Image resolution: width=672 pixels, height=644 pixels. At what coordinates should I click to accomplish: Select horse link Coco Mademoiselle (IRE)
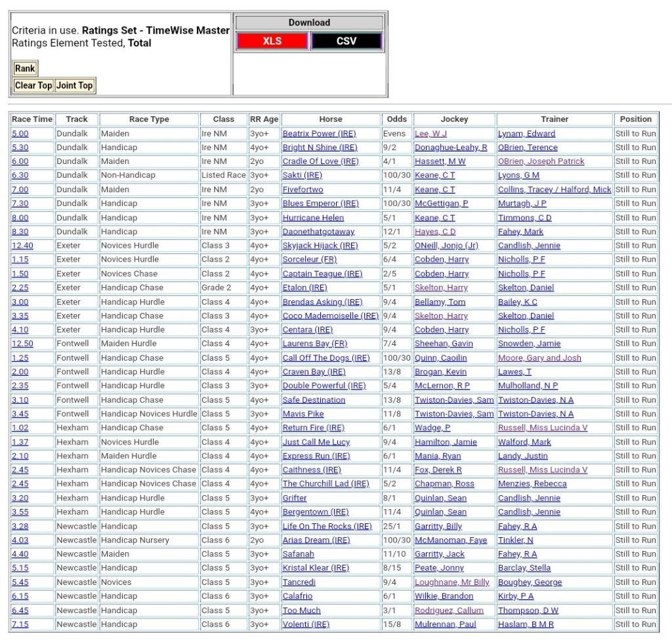tap(330, 316)
